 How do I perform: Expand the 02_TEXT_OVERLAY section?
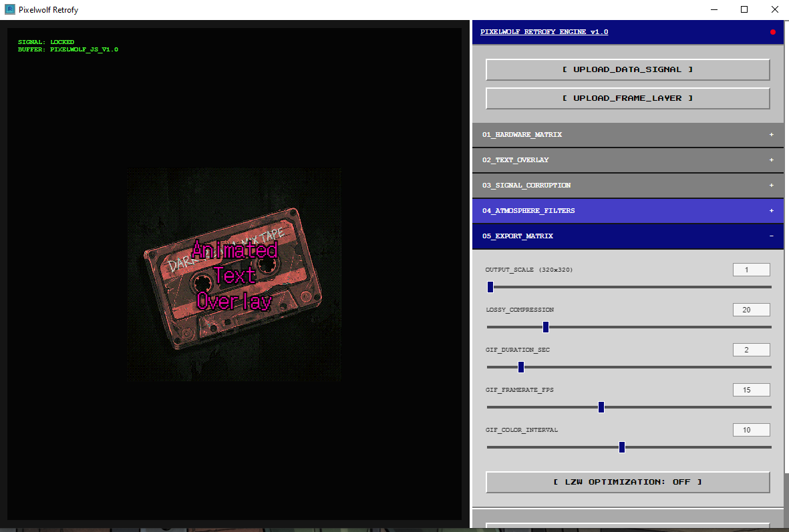click(627, 160)
